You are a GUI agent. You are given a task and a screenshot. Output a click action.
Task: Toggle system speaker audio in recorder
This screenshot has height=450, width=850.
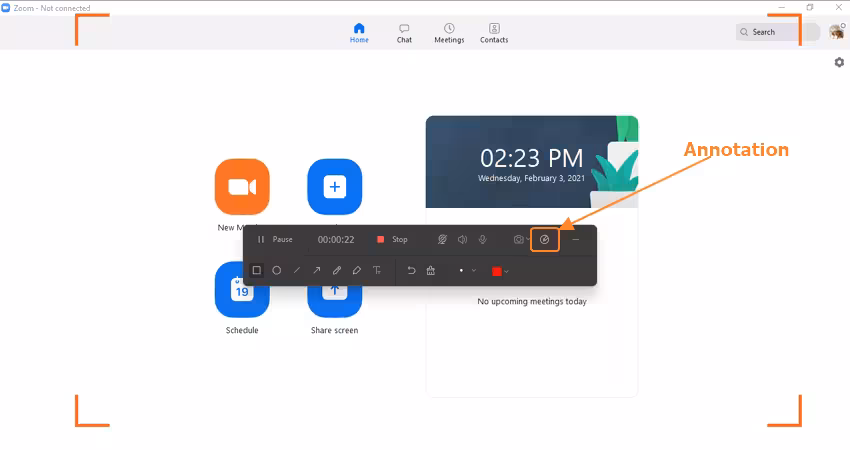[462, 239]
